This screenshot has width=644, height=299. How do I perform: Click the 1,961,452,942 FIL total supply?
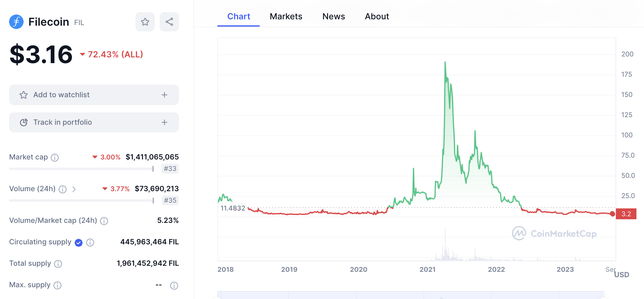148,263
